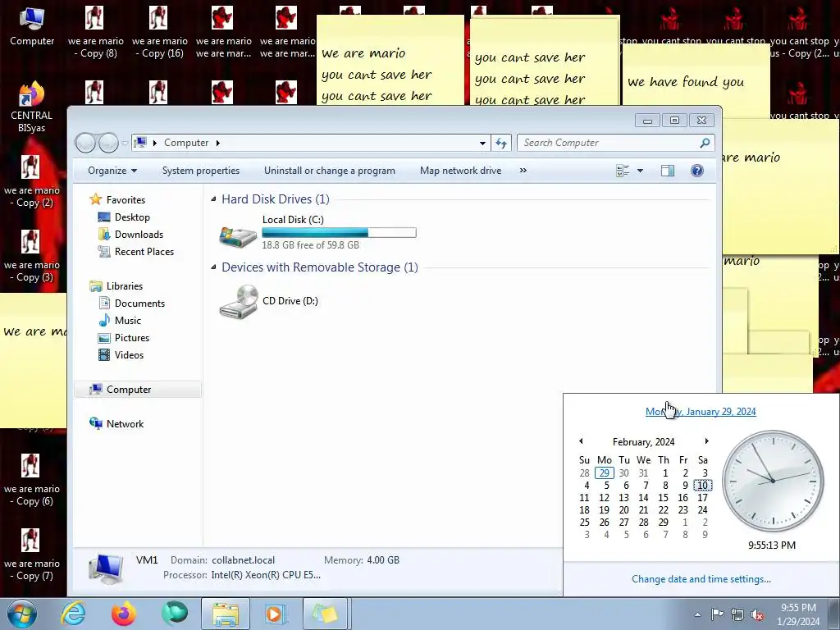The image size is (840, 630).
Task: Select 'we are mario - Copy (6)' desktop icon
Action: click(x=32, y=480)
